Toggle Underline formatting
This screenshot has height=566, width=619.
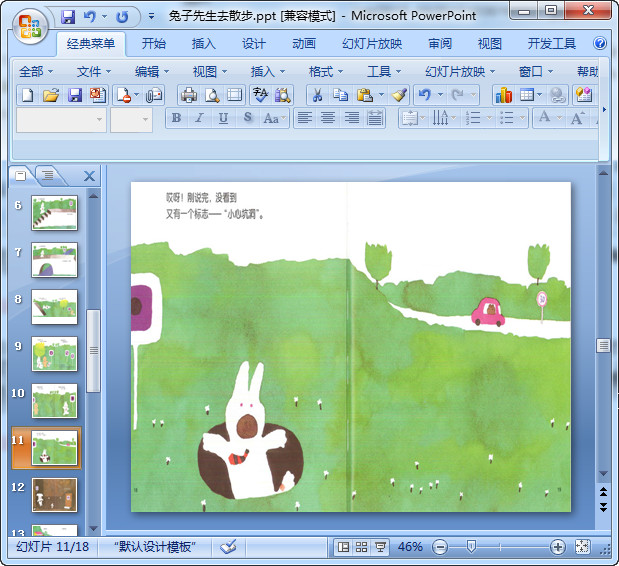(223, 118)
